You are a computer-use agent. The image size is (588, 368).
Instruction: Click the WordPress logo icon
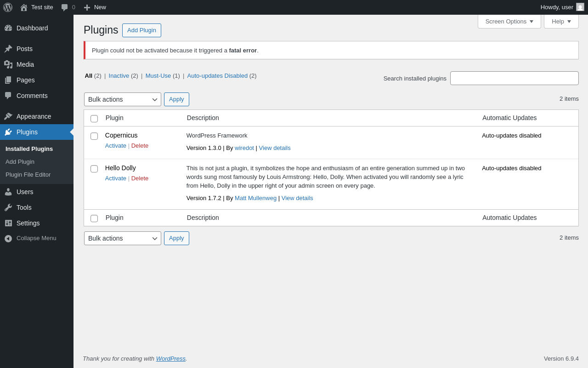click(x=8, y=7)
